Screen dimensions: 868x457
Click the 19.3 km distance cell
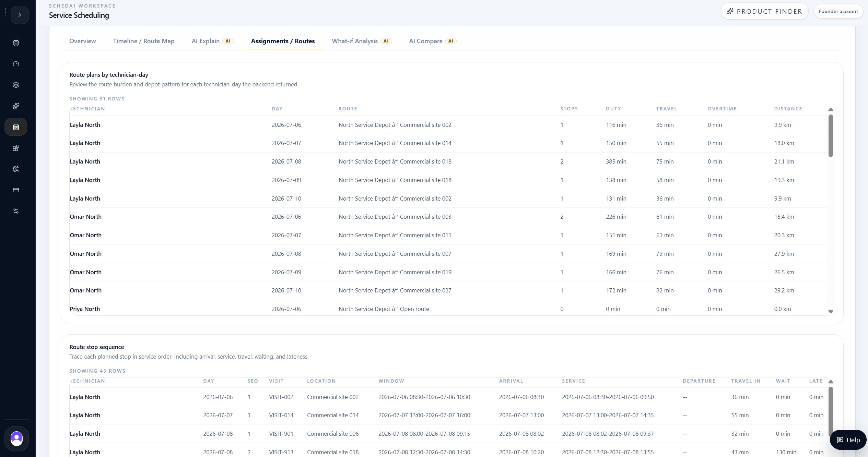[784, 180]
